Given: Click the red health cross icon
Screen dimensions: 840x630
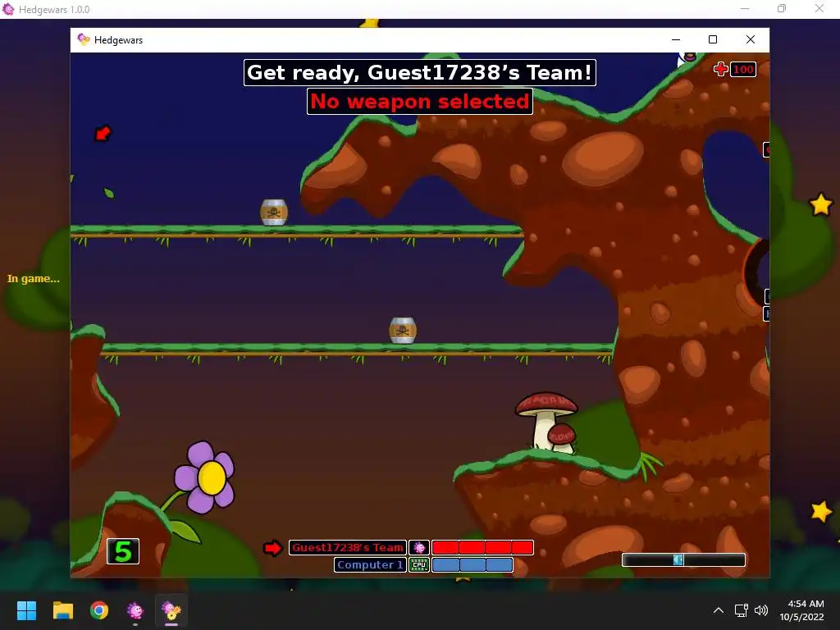Looking at the screenshot, I should pos(721,69).
